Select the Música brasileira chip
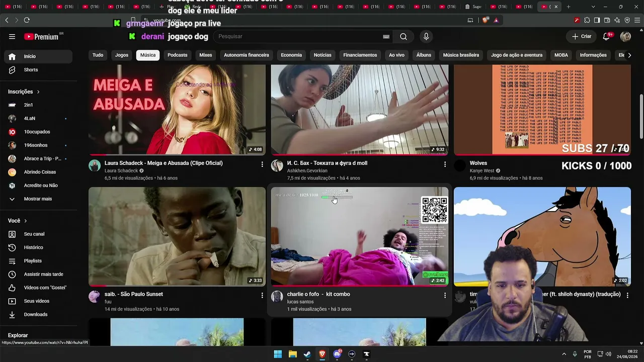644x362 pixels. pos(461,55)
